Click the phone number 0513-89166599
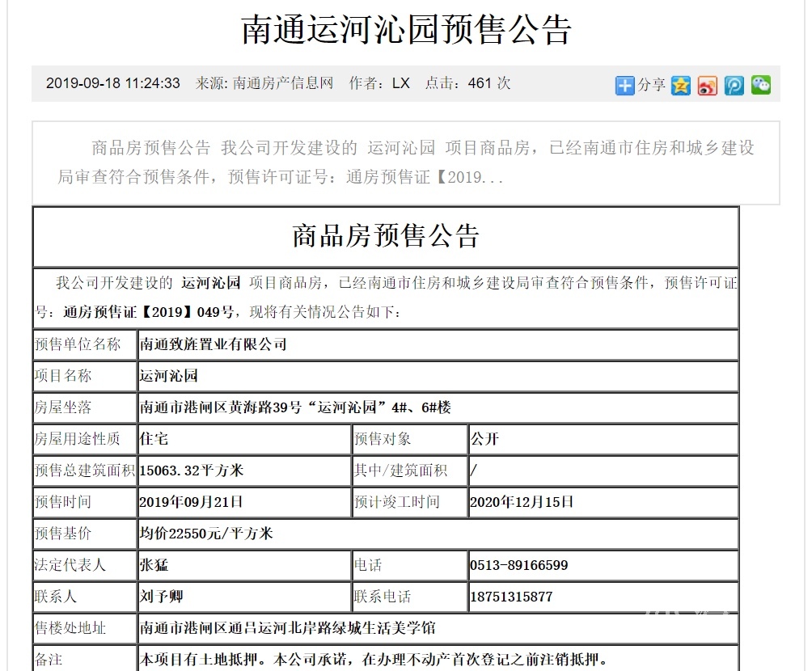Screen dimensions: 812x671 pos(518,565)
